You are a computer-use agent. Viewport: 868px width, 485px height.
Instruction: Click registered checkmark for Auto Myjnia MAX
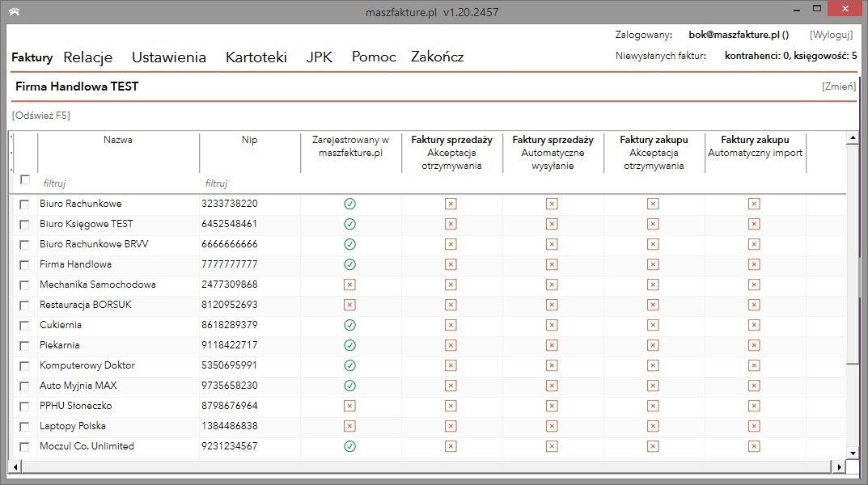click(349, 386)
